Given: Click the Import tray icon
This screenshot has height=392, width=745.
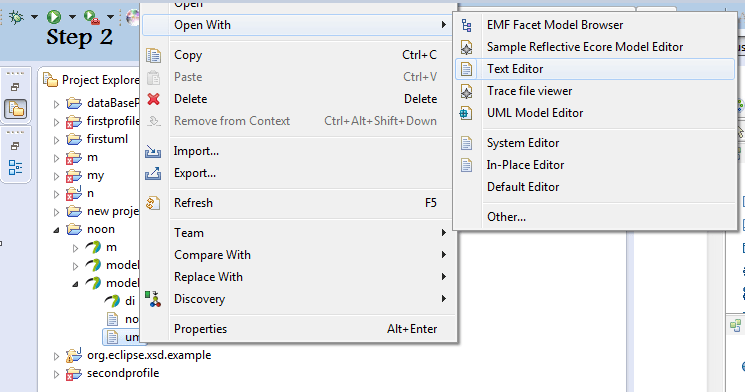Looking at the screenshot, I should coord(153,151).
